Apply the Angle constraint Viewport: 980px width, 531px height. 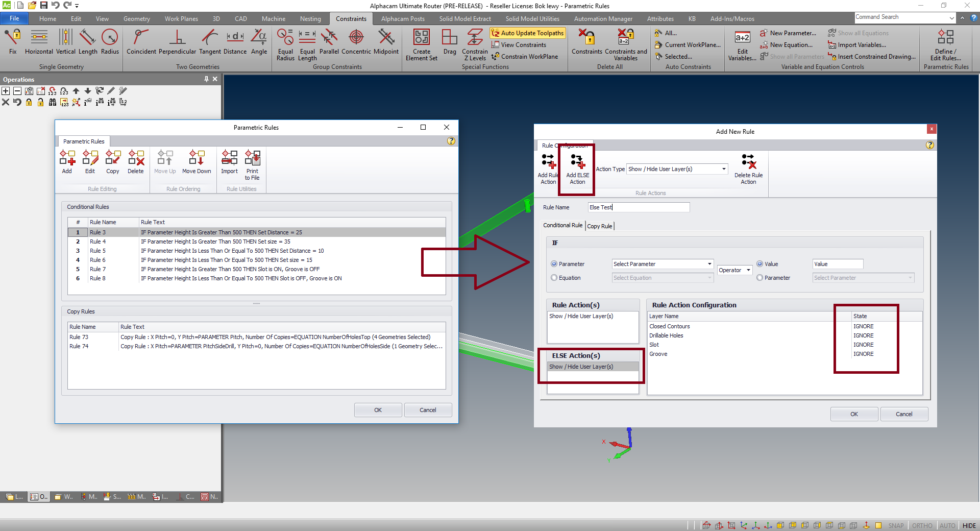[x=259, y=42]
